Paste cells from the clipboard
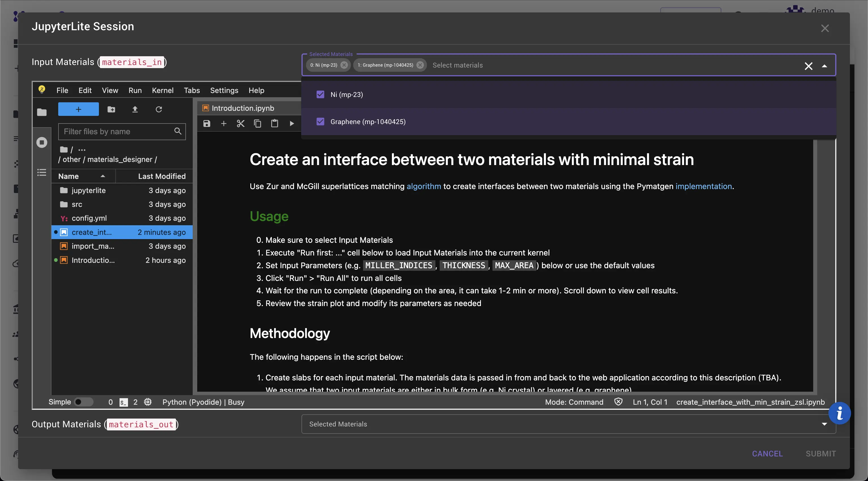The height and width of the screenshot is (481, 868). (275, 123)
